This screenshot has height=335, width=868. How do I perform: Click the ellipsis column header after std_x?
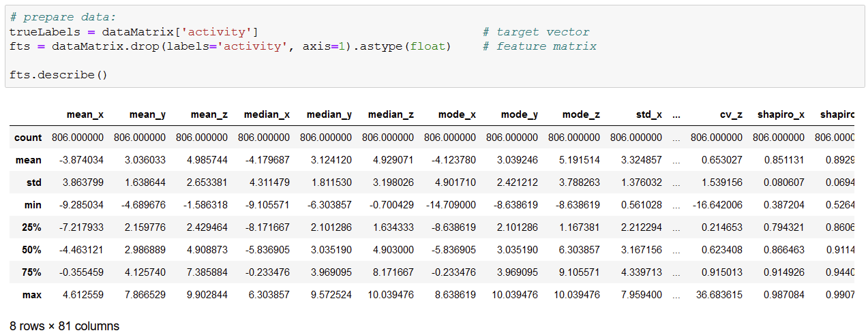[x=676, y=114]
